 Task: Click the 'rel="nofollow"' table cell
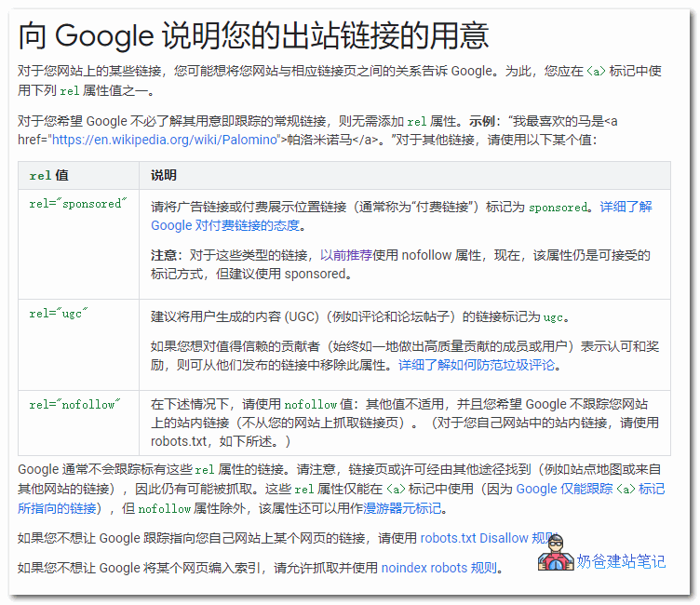coord(78,423)
